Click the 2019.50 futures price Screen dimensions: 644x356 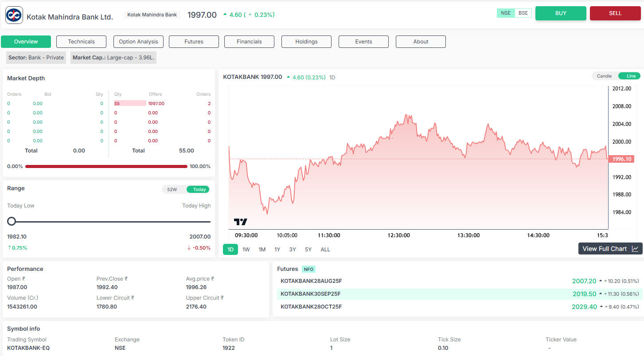pos(584,294)
